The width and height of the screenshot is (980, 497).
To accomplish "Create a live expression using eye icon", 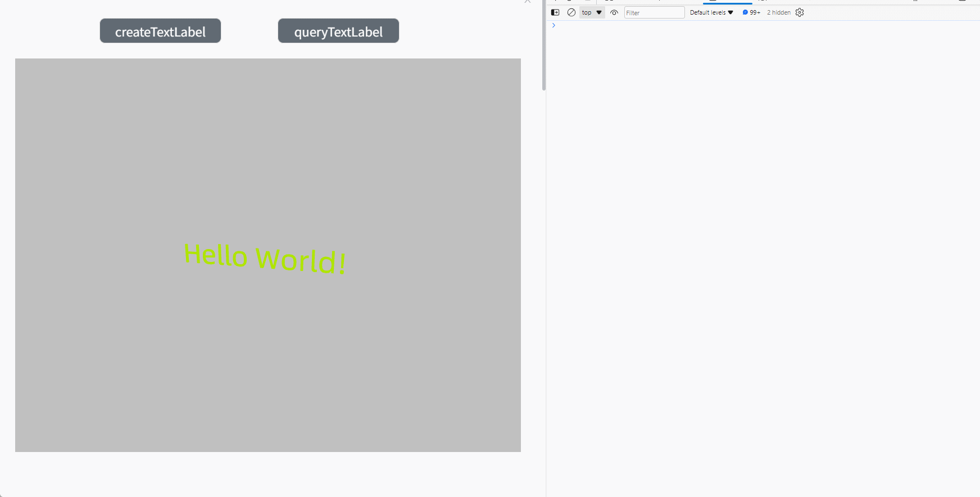I will [x=614, y=12].
